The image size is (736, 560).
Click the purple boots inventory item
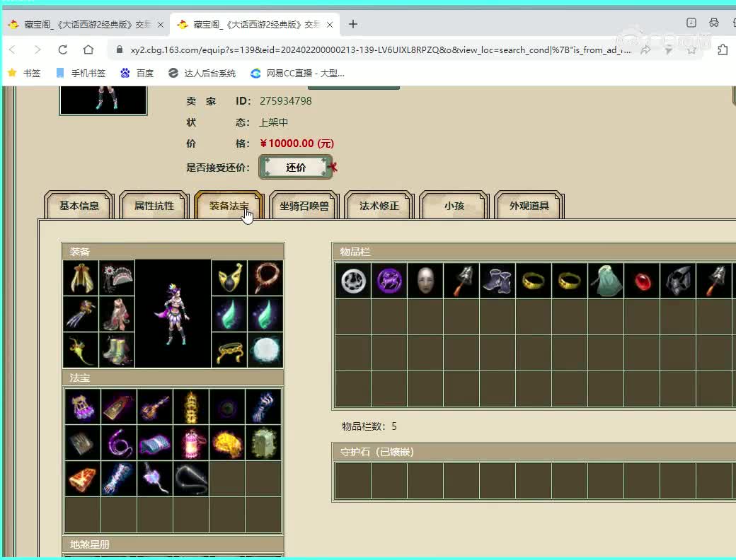pyautogui.click(x=498, y=281)
